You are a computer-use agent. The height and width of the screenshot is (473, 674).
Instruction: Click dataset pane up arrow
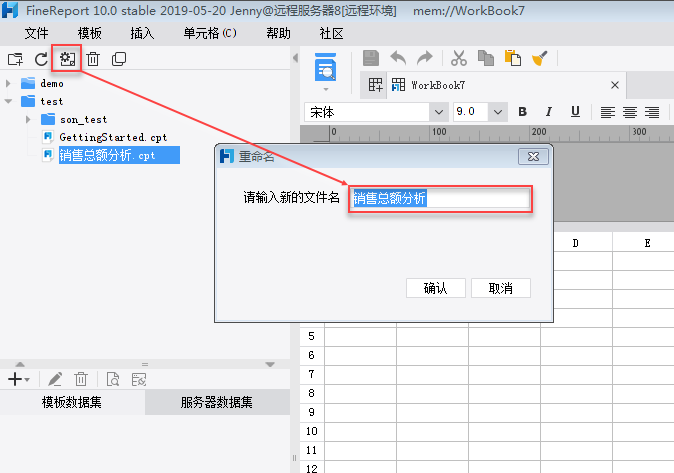[x=20, y=364]
